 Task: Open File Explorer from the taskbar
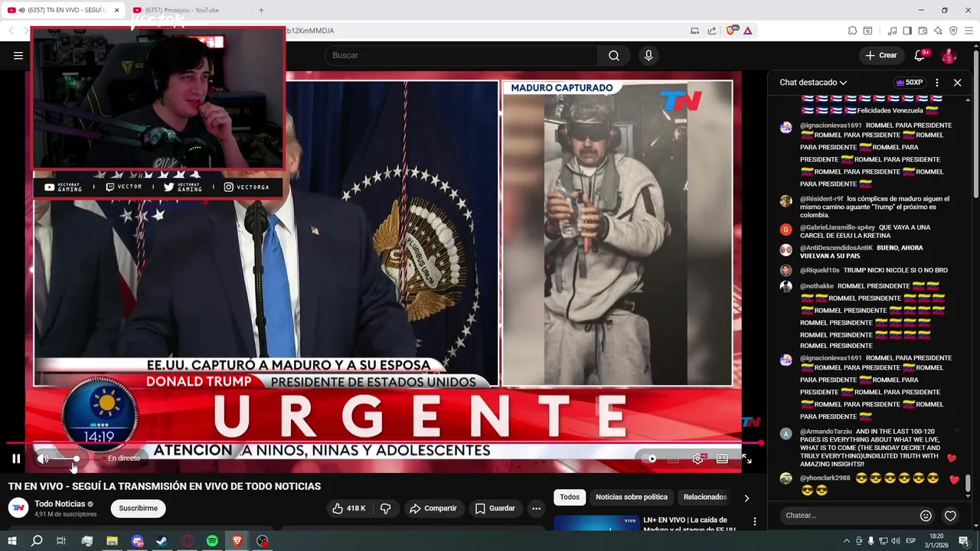[x=112, y=541]
